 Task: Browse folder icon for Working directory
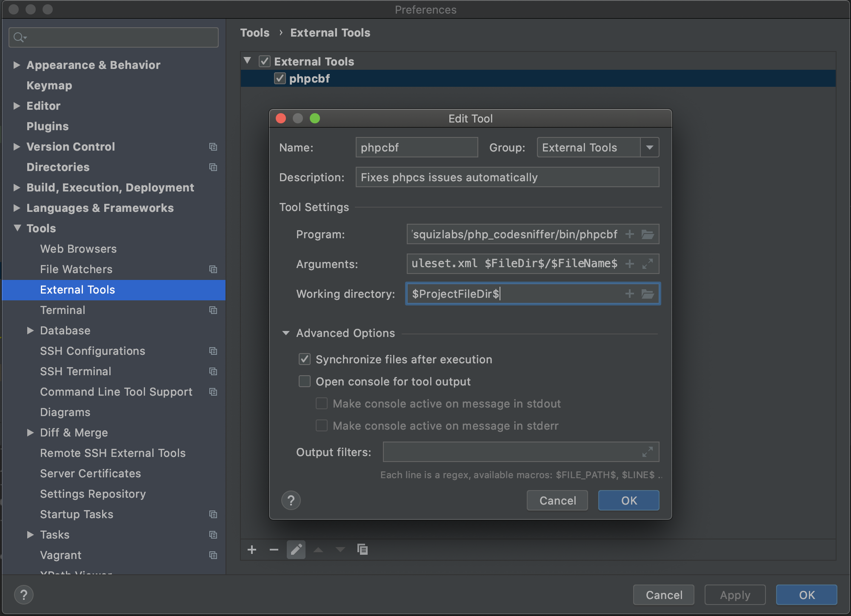[x=648, y=294]
